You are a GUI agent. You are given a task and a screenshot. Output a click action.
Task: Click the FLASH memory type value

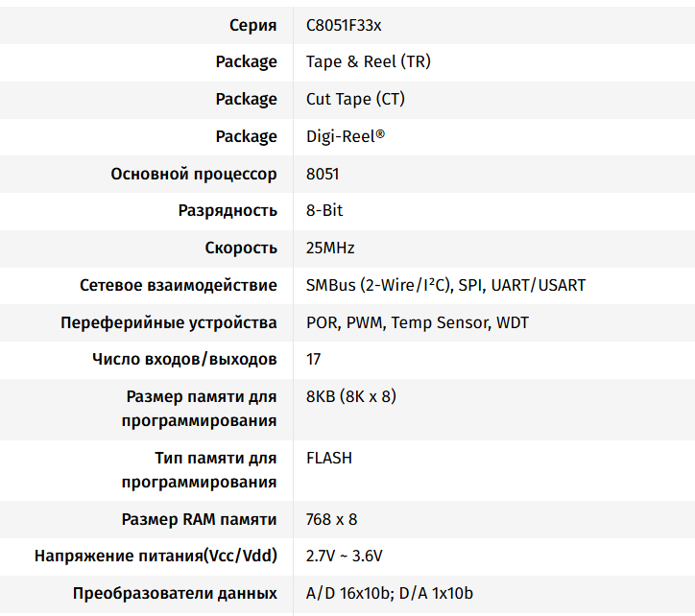[x=329, y=459]
